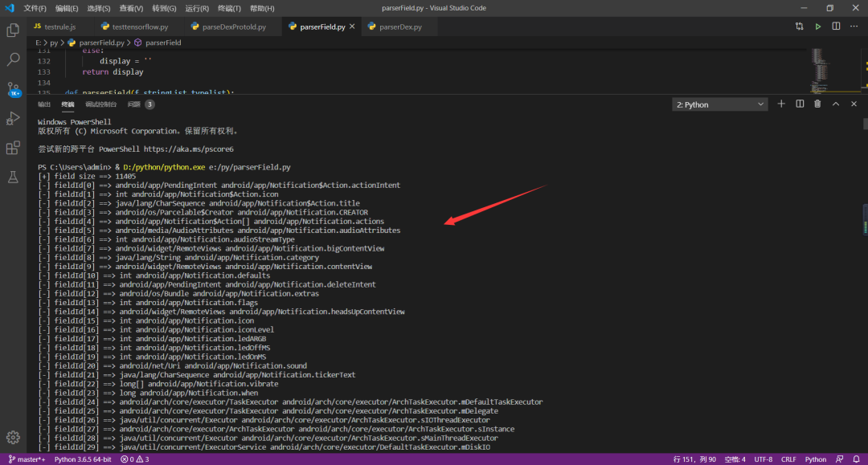Screen dimensions: 868x465
Task: Kill terminal with trash icon
Action: click(x=817, y=104)
